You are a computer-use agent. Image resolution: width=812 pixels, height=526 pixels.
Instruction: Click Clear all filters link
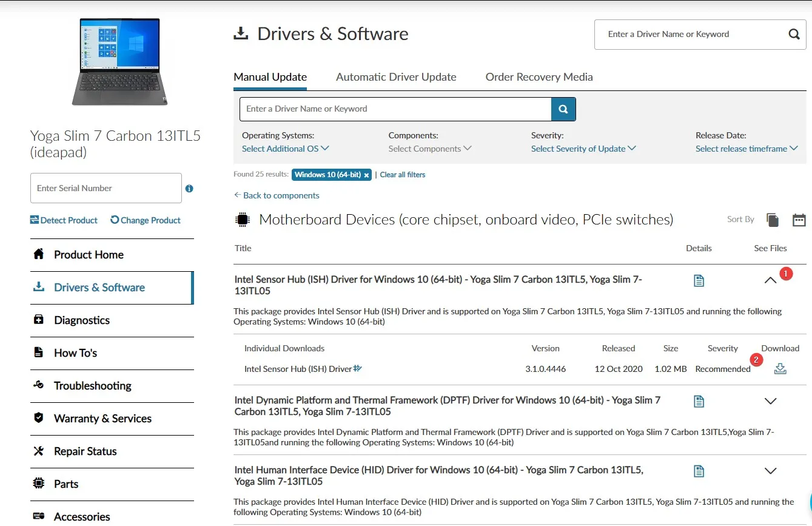coord(403,175)
